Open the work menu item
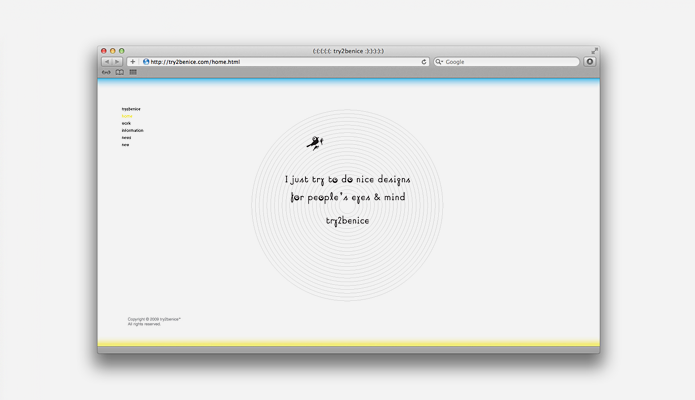The width and height of the screenshot is (695, 400). [x=126, y=123]
